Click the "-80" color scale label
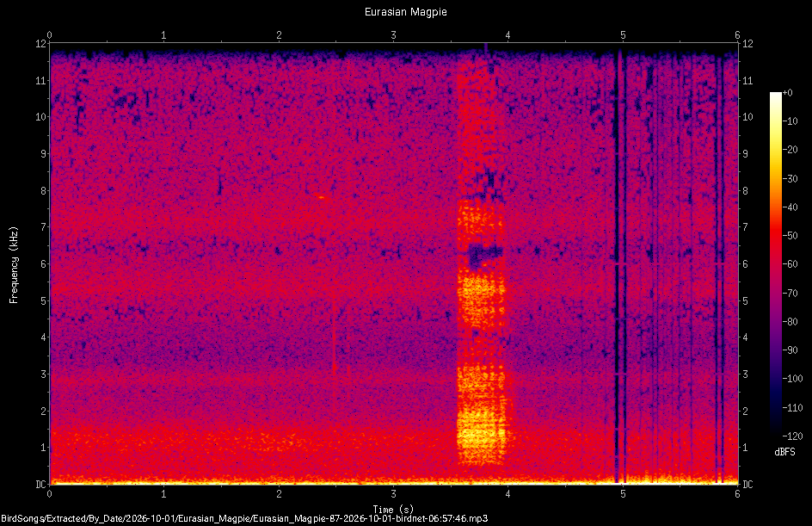 [790, 322]
